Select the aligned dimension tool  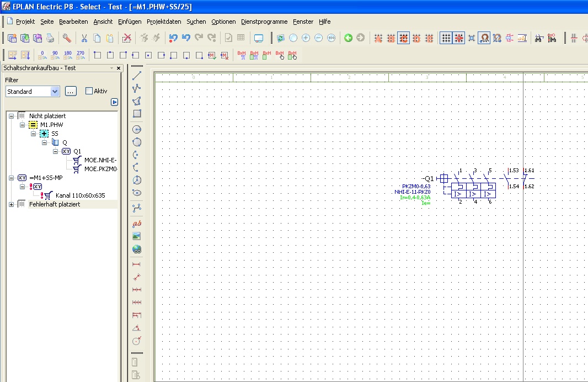click(137, 277)
